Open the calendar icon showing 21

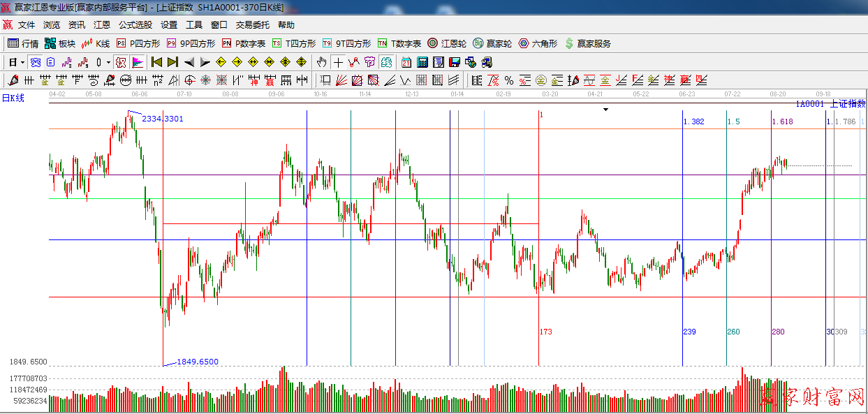406,62
